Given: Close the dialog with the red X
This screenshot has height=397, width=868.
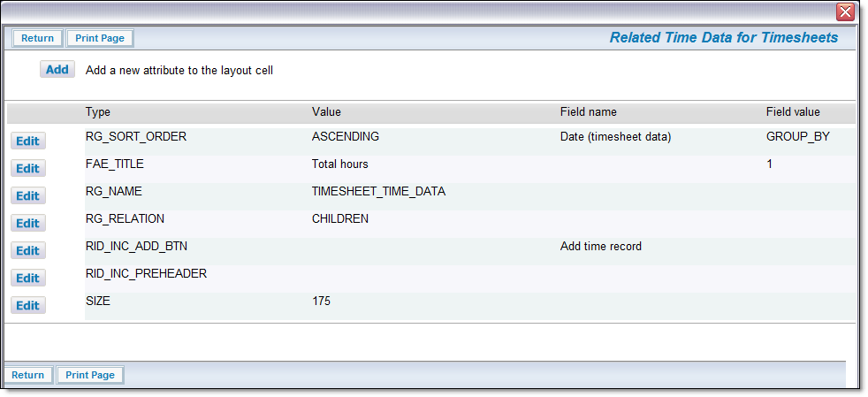Looking at the screenshot, I should click(x=845, y=11).
